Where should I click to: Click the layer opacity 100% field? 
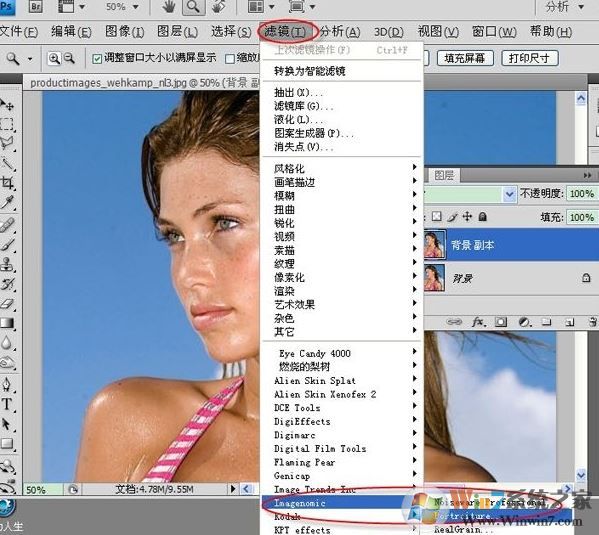(x=582, y=193)
